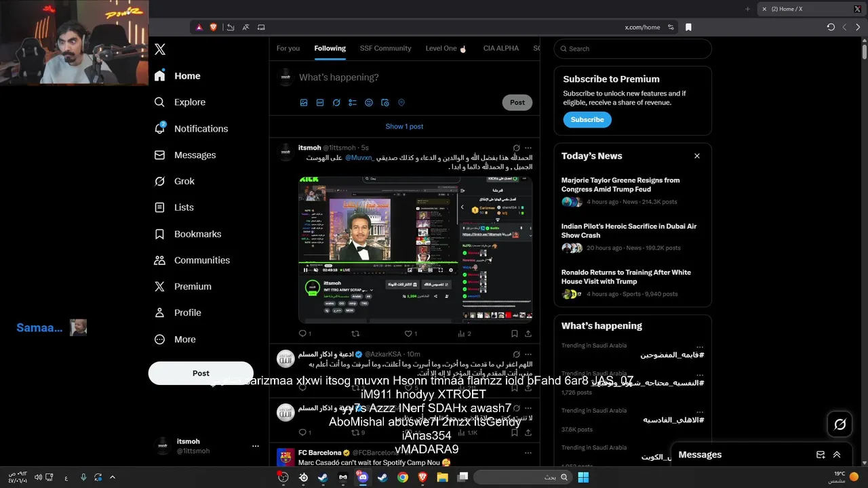Switch to the SSF Community tab
This screenshot has height=488, width=868.
pyautogui.click(x=386, y=48)
